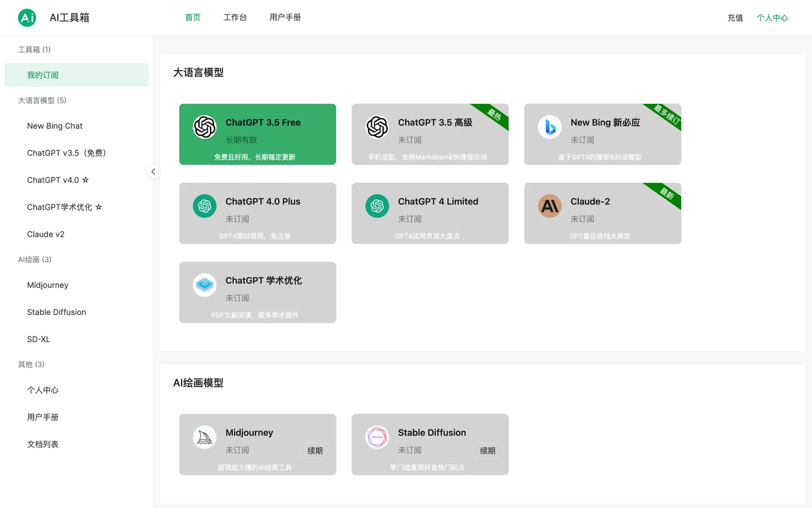The height and width of the screenshot is (508, 812).
Task: Switch to the 工作台 tab
Action: tap(235, 17)
